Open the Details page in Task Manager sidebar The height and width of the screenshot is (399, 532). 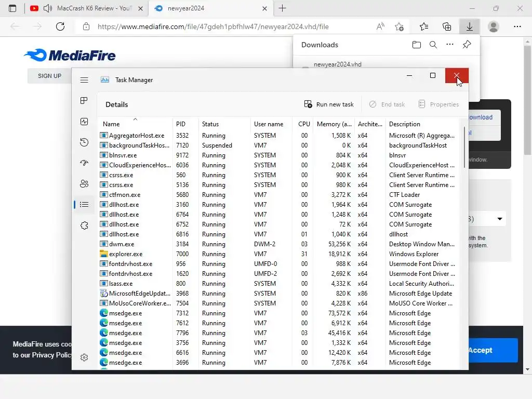(x=84, y=205)
